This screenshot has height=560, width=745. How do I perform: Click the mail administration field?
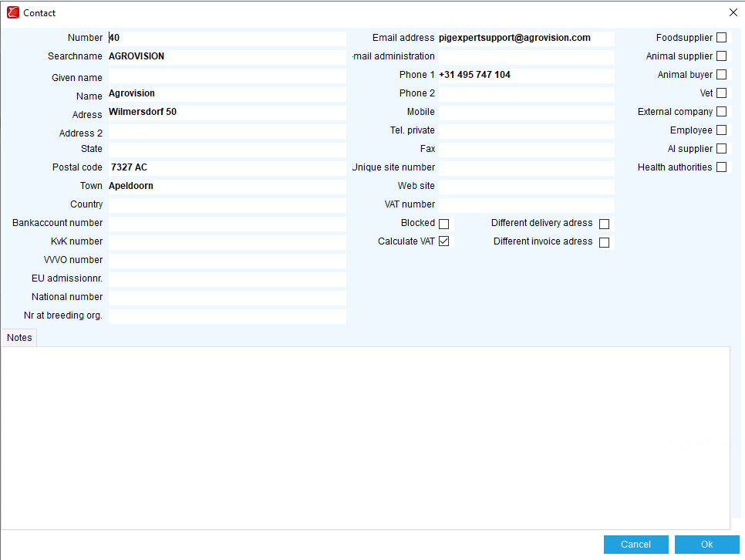tap(527, 57)
